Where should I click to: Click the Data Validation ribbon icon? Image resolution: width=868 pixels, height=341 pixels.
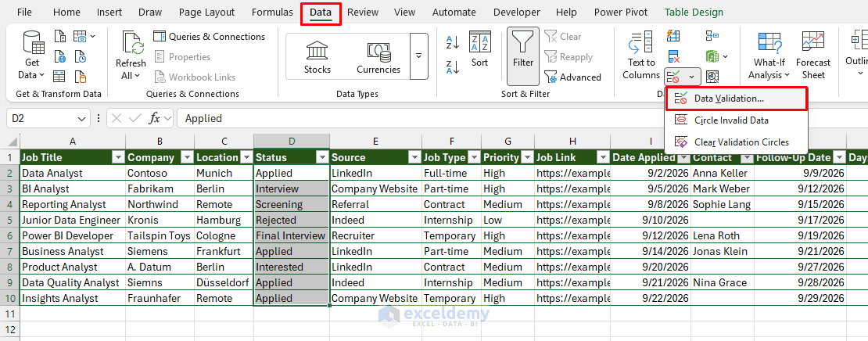(674, 77)
